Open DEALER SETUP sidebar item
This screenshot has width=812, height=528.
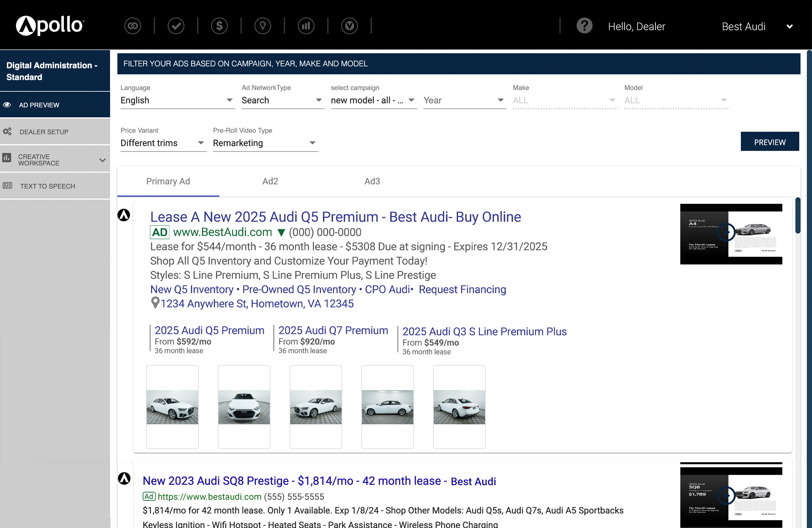(x=55, y=132)
